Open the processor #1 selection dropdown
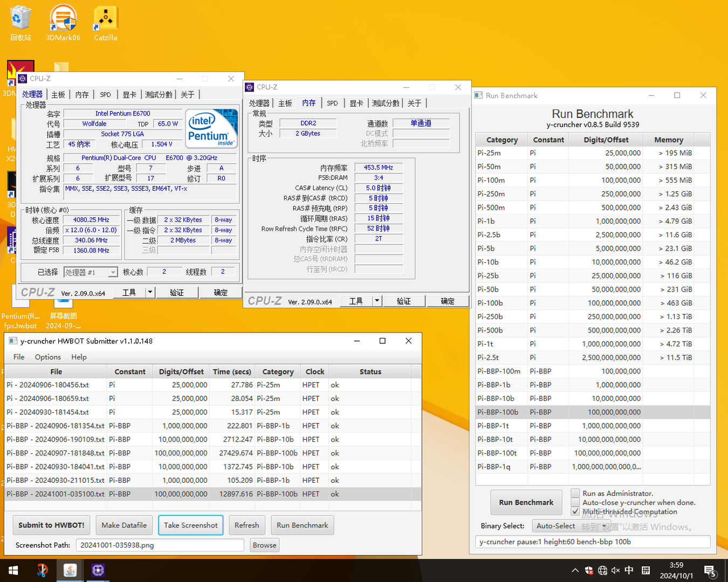This screenshot has height=582, width=728. tap(91, 273)
